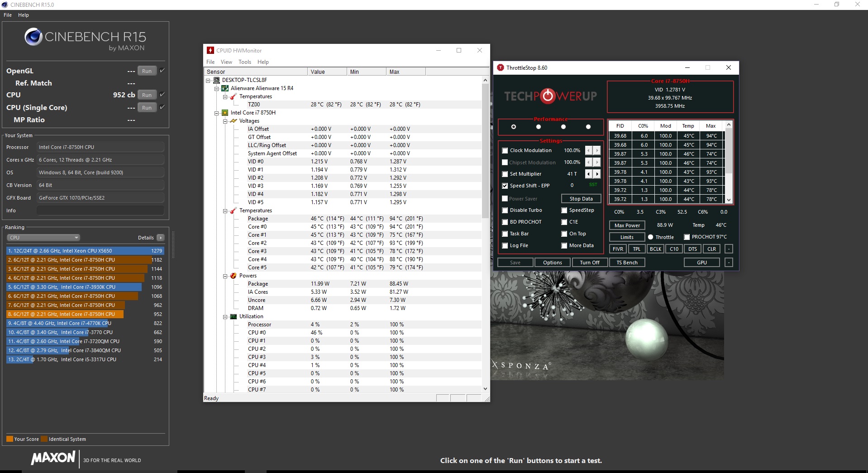This screenshot has width=868, height=473.
Task: Toggle the CPU test checkmark in Cinebench
Action: pos(162,95)
